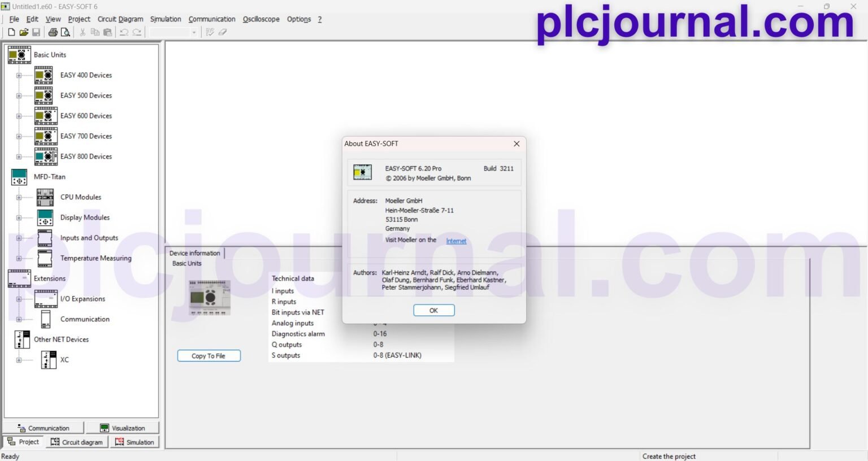This screenshot has height=461, width=868.
Task: Dismiss the About dialog with OK
Action: coord(433,310)
